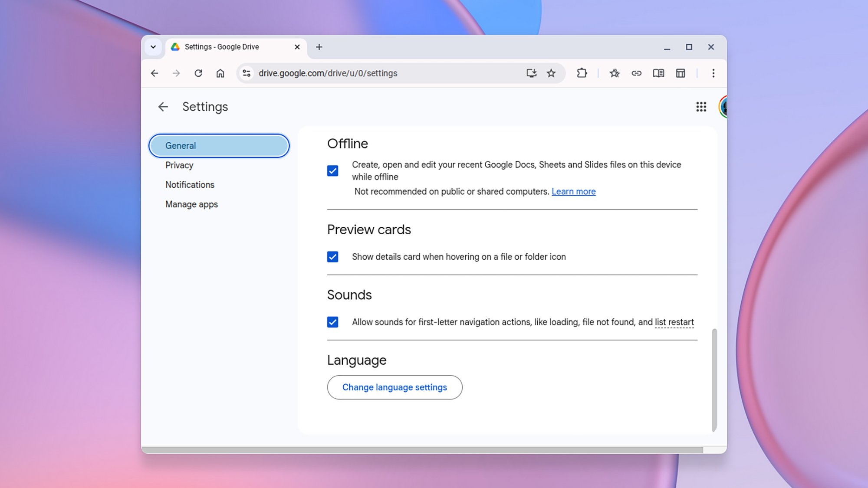Go to Manage apps section

pos(191,204)
